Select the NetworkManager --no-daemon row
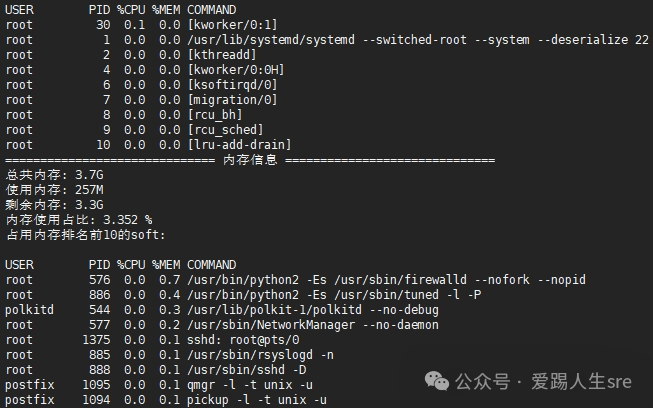Screen dimensions: 653x408 click(x=222, y=325)
